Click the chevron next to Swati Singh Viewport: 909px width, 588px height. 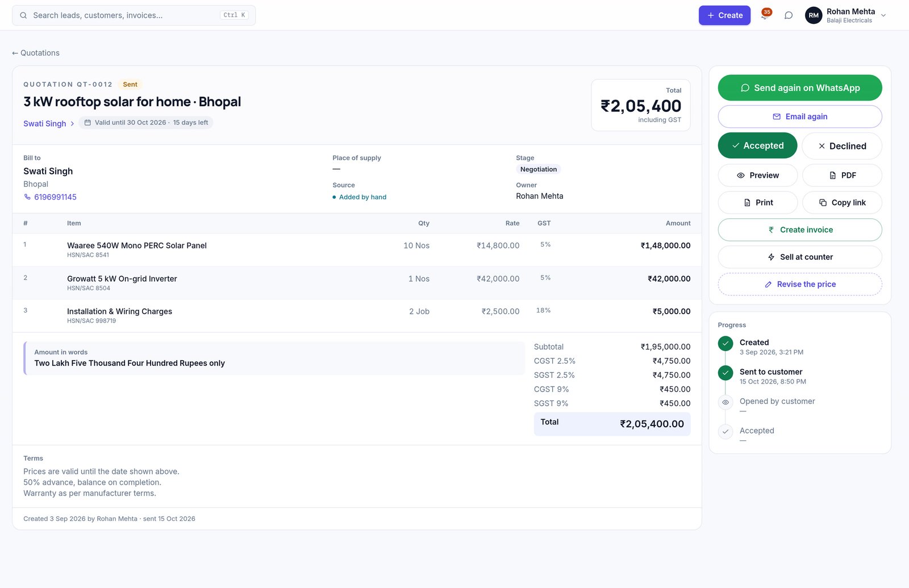[72, 123]
